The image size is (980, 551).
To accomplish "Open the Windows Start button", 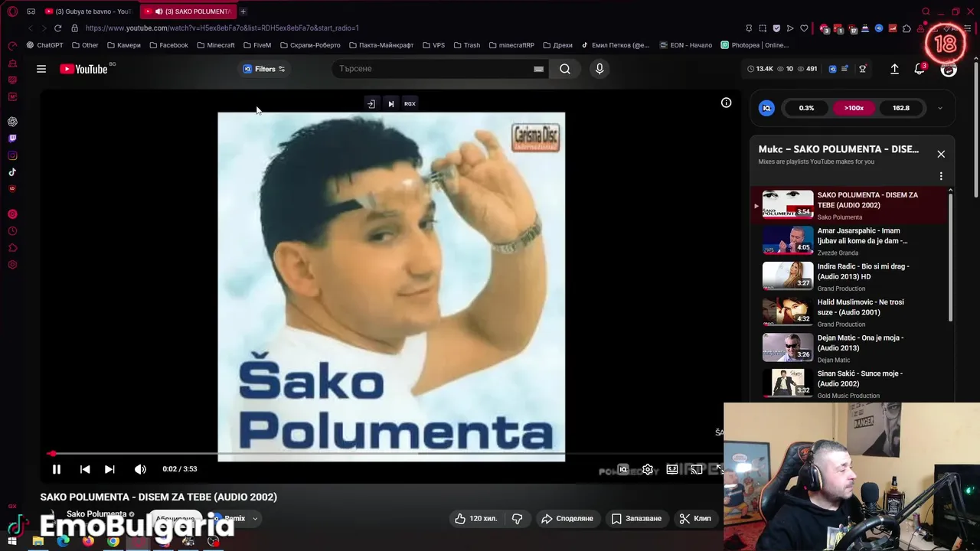I will click(12, 542).
